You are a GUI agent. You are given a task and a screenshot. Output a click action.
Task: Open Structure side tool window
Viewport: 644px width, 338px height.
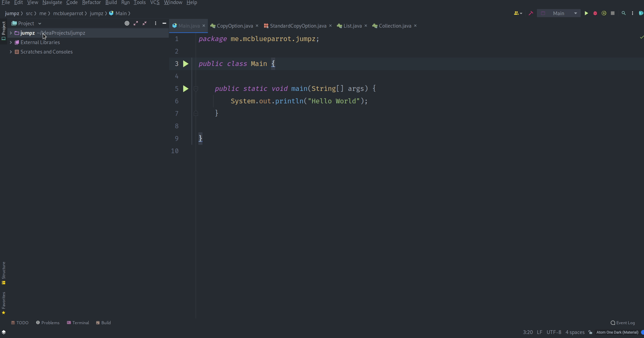pos(4,273)
